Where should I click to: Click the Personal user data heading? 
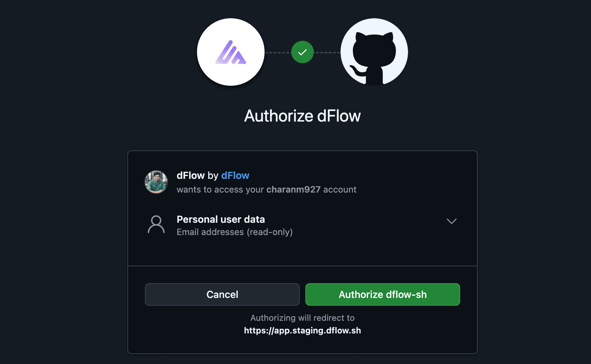click(221, 219)
